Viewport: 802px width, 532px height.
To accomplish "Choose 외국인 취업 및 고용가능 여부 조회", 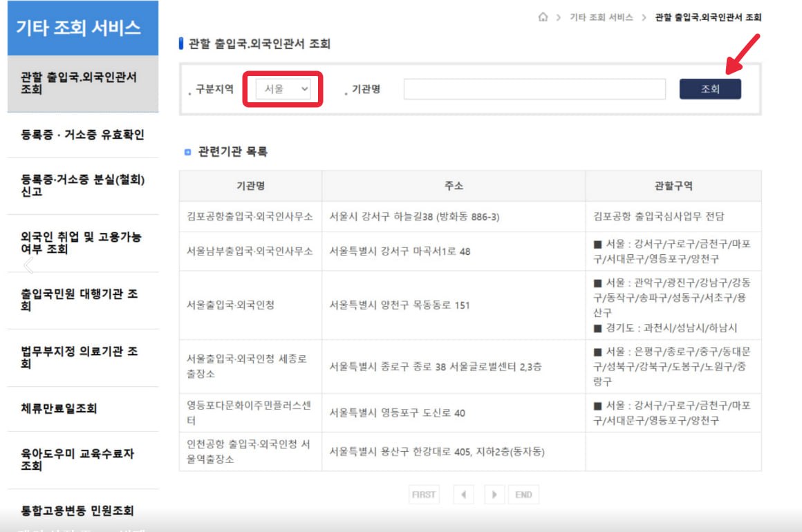I will [83, 243].
